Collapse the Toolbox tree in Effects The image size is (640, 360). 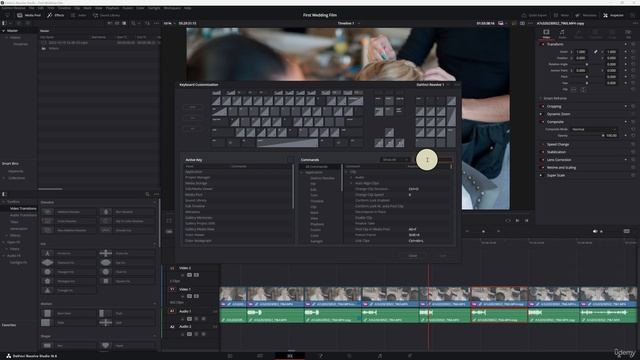coord(4,202)
